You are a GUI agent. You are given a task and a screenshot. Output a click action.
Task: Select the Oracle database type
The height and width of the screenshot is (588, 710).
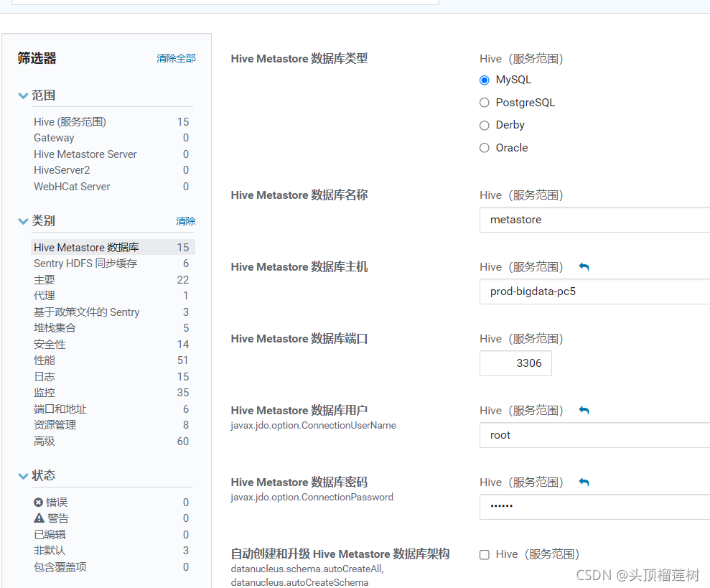485,148
